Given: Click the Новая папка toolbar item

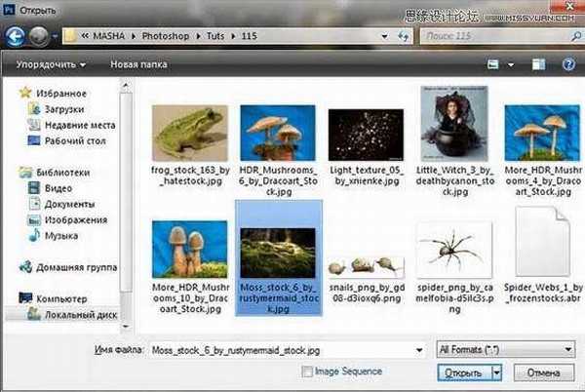Looking at the screenshot, I should (x=138, y=65).
